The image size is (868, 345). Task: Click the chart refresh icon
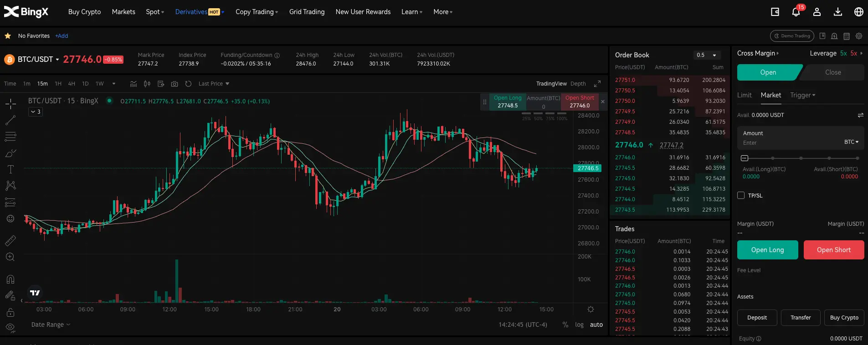[188, 84]
